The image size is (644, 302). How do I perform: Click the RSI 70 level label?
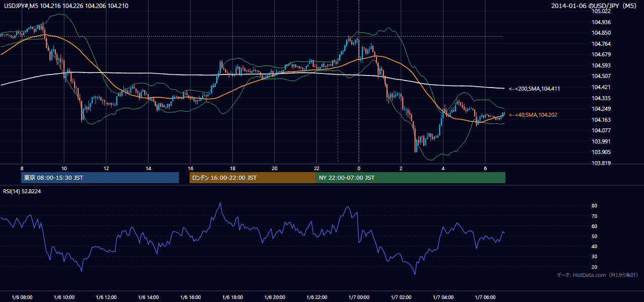point(595,216)
